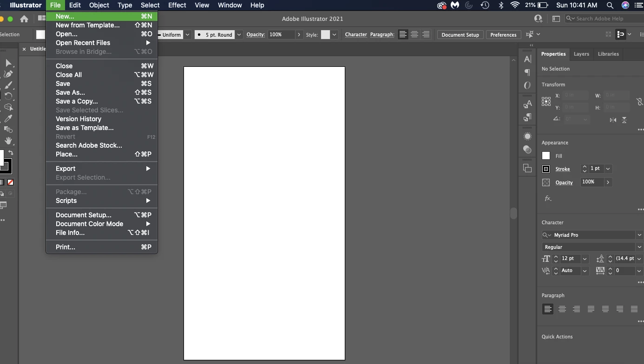Open the stroke weight 1 pt dropdown

(x=608, y=169)
